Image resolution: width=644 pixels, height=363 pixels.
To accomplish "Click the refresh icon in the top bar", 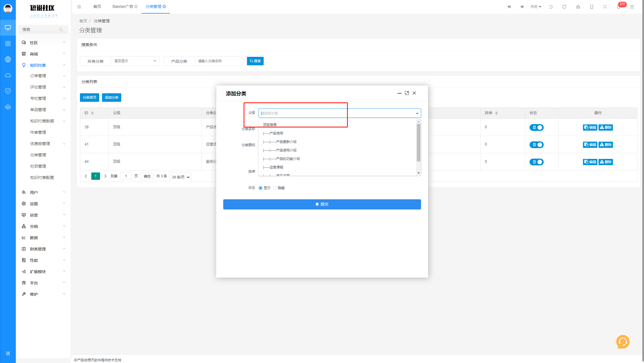I will [564, 7].
